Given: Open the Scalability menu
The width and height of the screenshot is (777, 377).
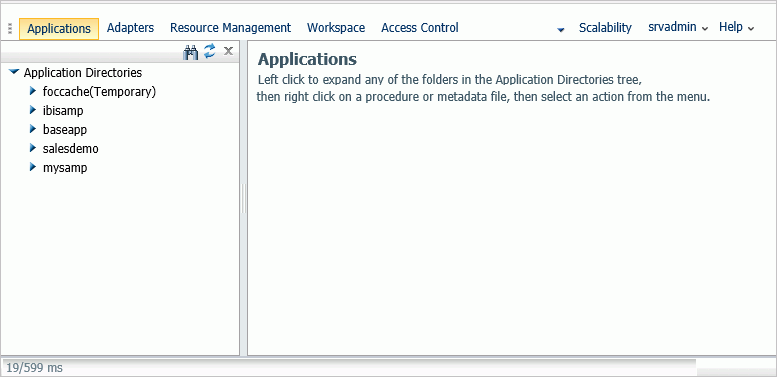Looking at the screenshot, I should coord(605,28).
